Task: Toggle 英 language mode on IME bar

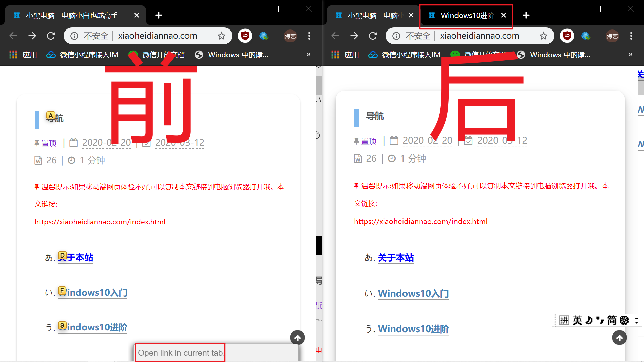Action: [577, 320]
